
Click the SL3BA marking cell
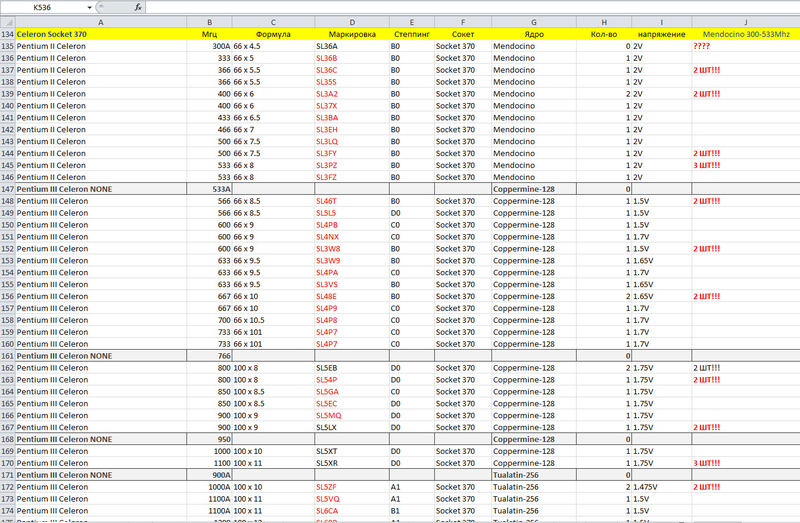(352, 118)
